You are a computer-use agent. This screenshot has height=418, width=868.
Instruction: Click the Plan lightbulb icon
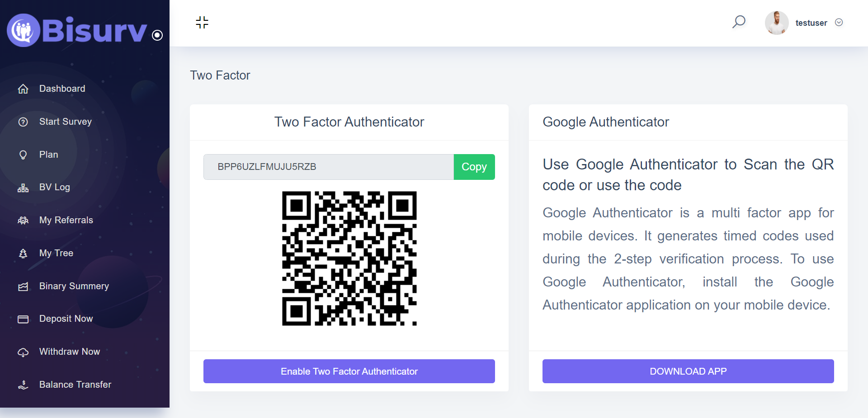[23, 155]
